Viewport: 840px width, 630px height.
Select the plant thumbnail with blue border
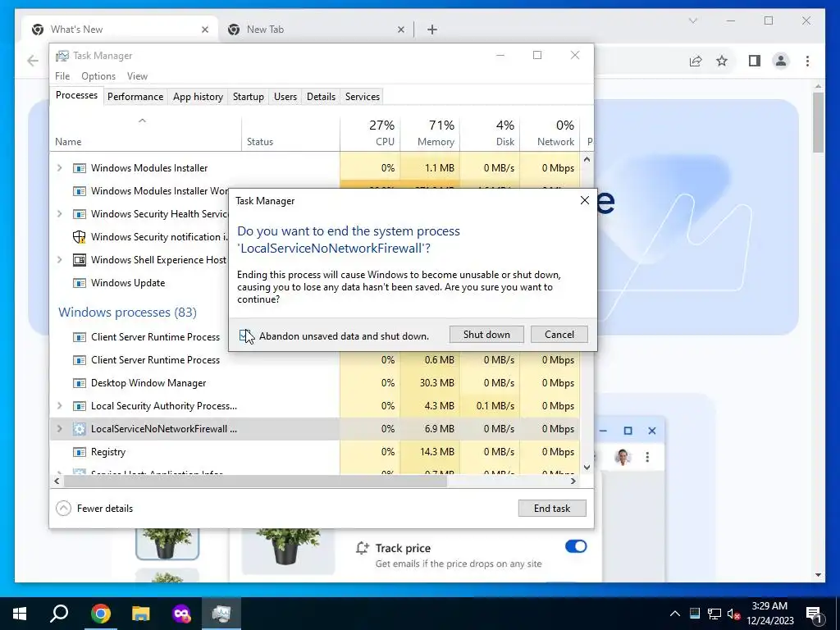pyautogui.click(x=167, y=543)
